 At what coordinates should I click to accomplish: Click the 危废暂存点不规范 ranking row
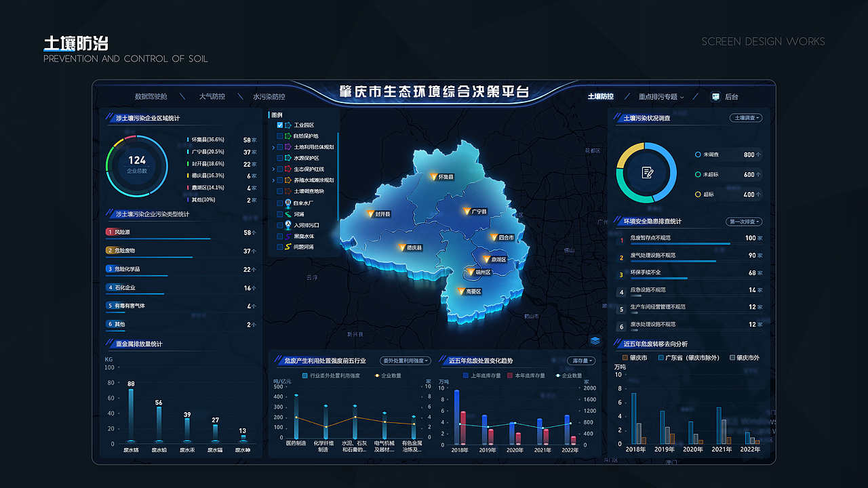click(688, 239)
